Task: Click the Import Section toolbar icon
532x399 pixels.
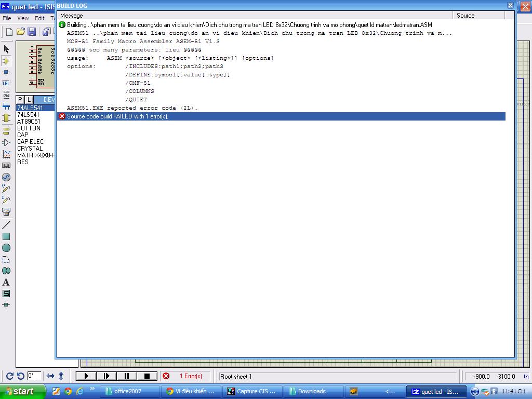Action: tap(46, 32)
